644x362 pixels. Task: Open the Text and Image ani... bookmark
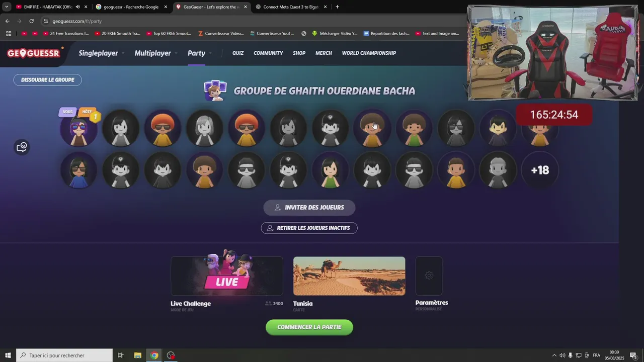tap(437, 34)
